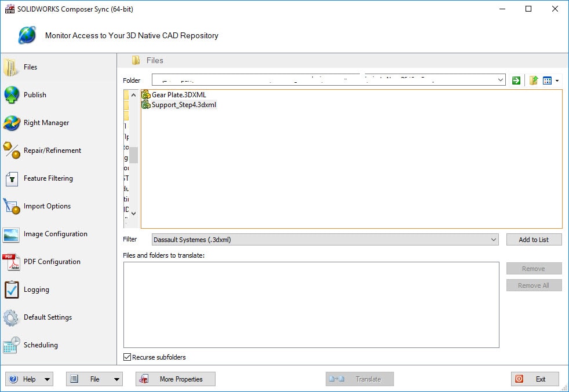The image size is (569, 392).
Task: Select the Publish sidebar item
Action: 59,95
